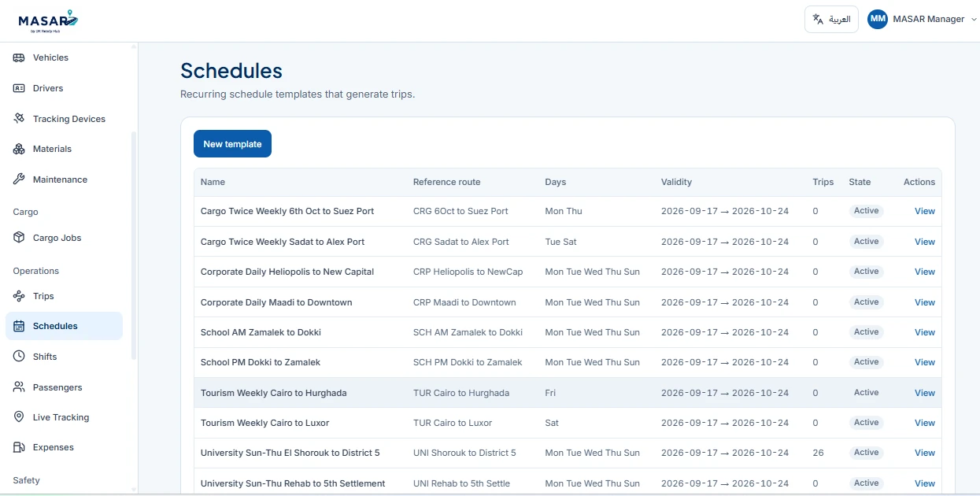Click 'Mon Thu' days cell
Viewport: 980px width, 496px height.
pyautogui.click(x=564, y=211)
